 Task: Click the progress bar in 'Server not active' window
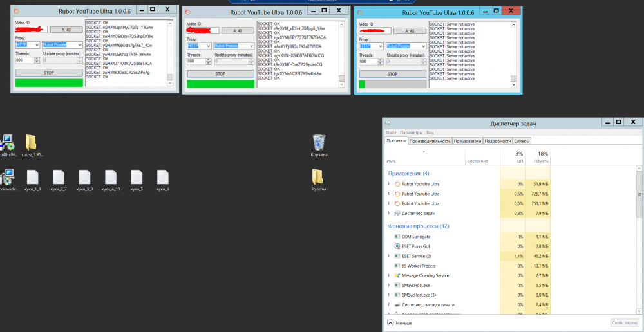click(393, 84)
